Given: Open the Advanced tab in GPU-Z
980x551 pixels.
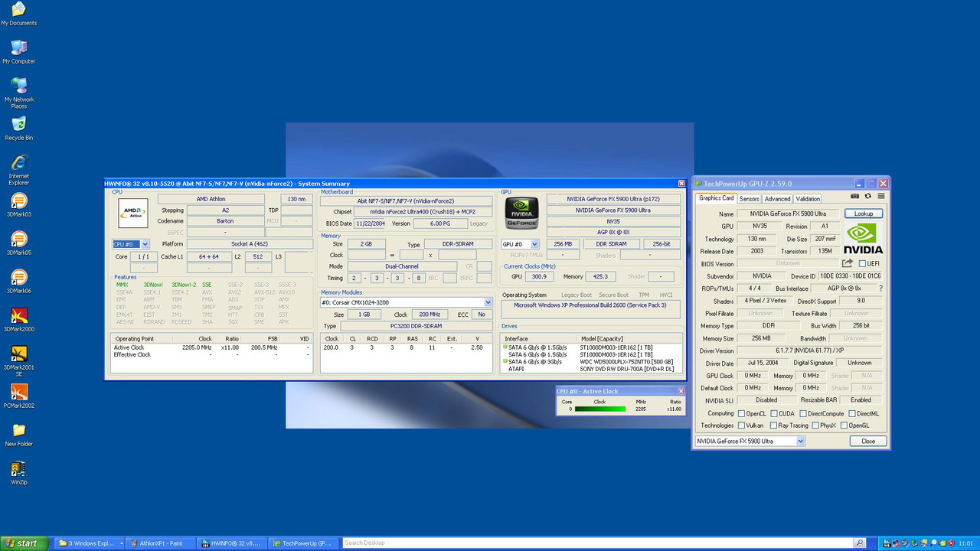Looking at the screenshot, I should pos(777,199).
